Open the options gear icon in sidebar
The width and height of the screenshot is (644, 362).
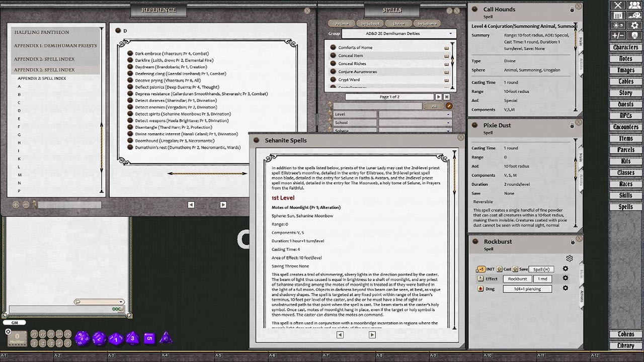[634, 25]
